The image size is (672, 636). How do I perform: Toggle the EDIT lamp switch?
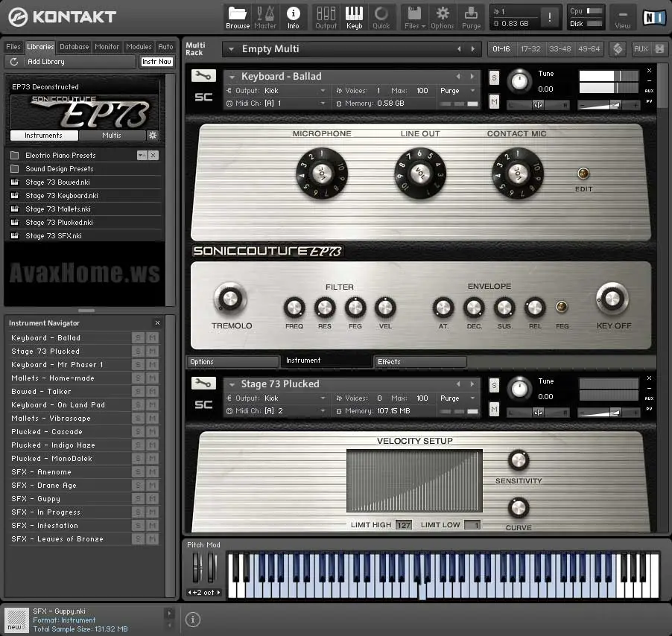[583, 174]
